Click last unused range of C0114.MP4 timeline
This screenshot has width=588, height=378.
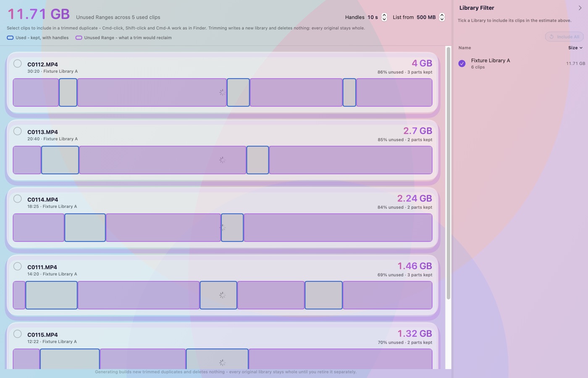pos(338,228)
